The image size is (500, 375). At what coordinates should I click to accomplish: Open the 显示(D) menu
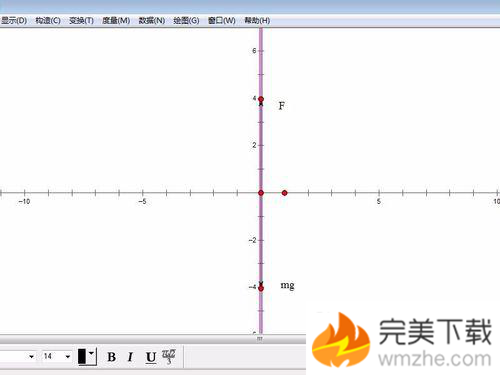click(14, 21)
